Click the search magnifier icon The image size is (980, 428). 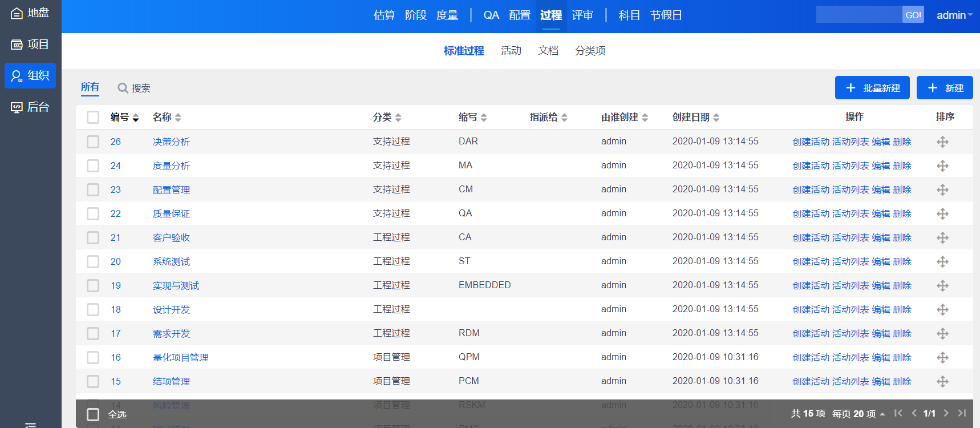pos(123,88)
